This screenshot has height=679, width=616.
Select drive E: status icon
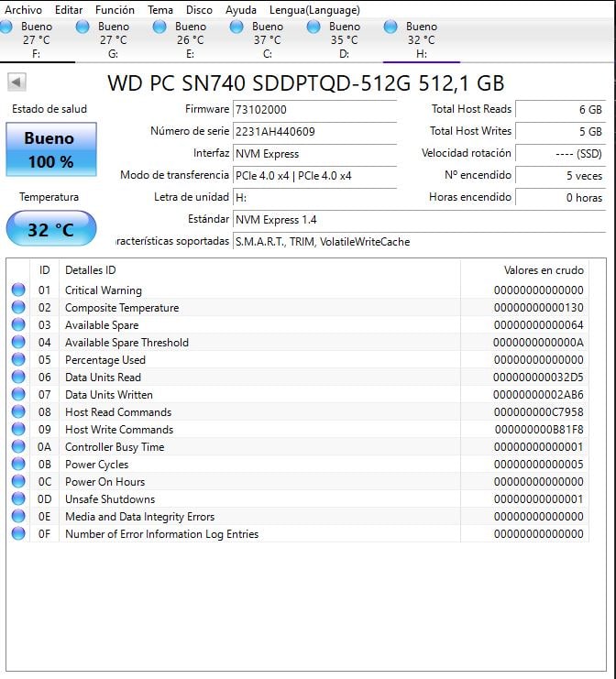tap(159, 27)
